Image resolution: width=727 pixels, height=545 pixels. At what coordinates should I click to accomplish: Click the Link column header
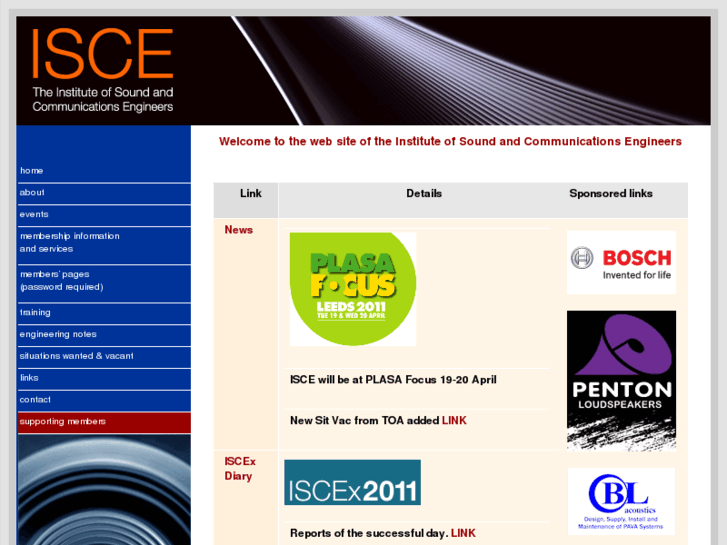point(251,193)
